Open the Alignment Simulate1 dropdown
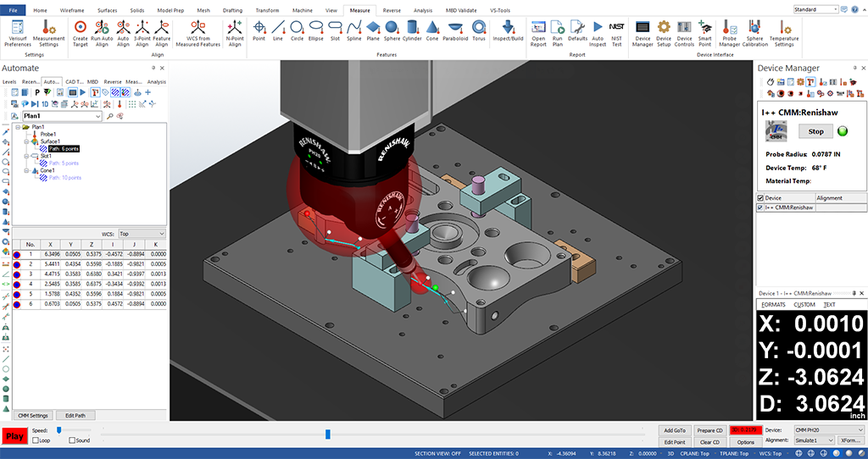 830,440
